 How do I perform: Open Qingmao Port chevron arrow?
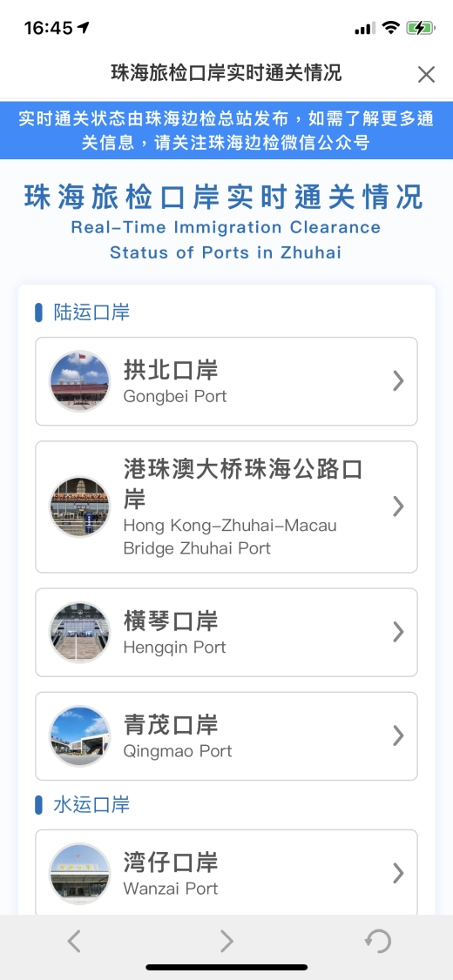tap(398, 735)
